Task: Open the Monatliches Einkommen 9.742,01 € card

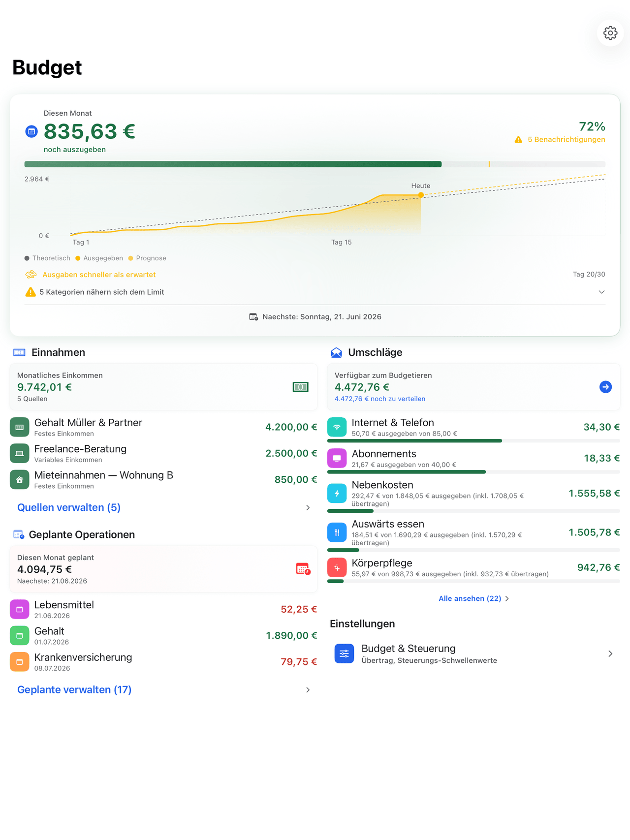Action: pos(163,387)
